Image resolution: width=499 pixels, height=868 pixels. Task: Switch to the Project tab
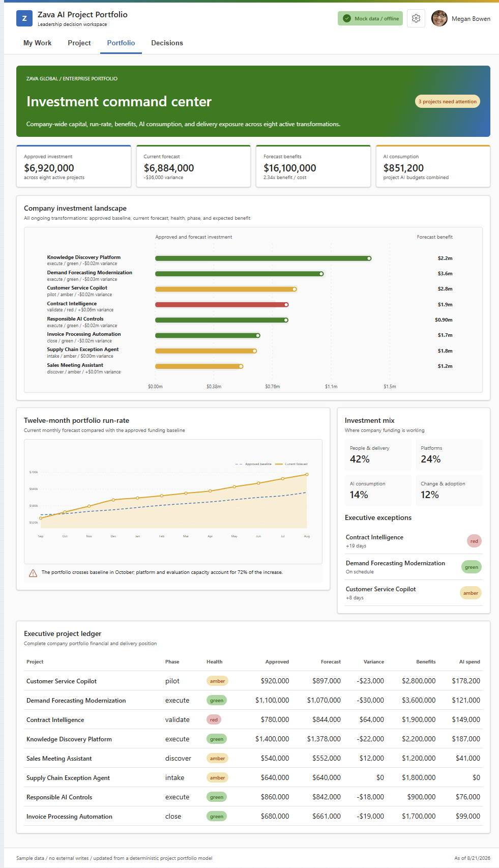(79, 43)
